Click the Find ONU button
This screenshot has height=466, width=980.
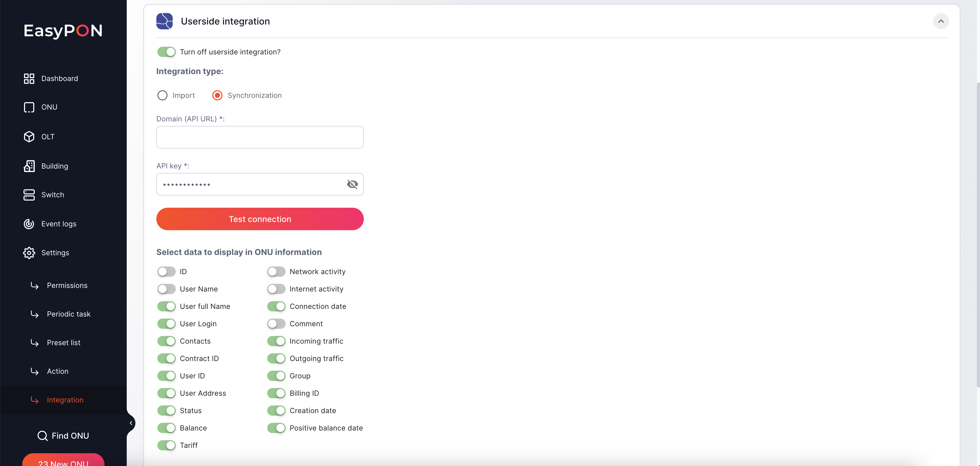coord(64,436)
